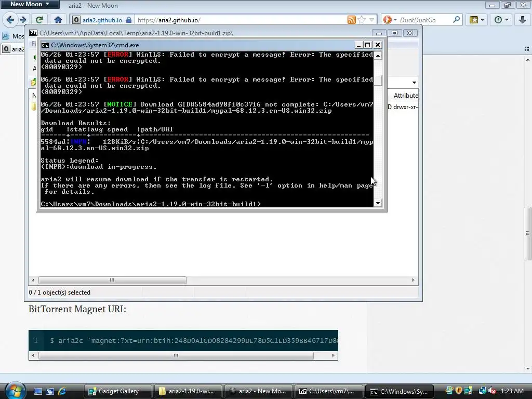
Task: Open the address bar history dropdown arrow
Action: click(x=372, y=20)
